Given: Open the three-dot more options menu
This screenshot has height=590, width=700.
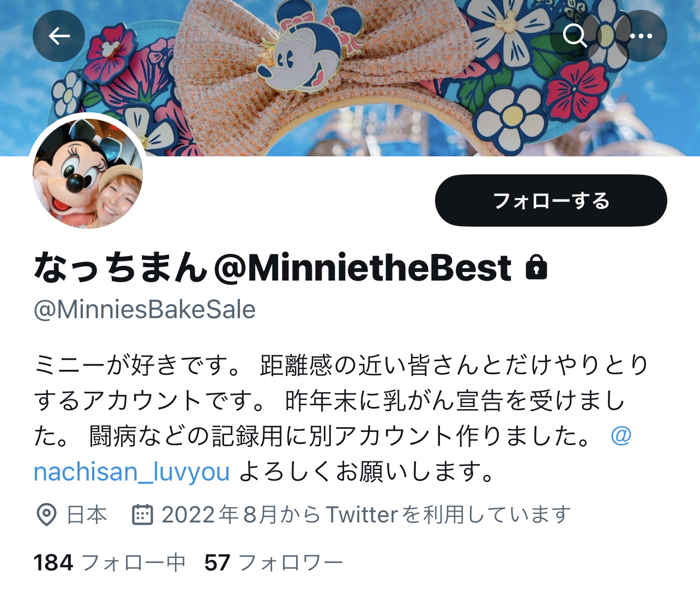Looking at the screenshot, I should 641,36.
